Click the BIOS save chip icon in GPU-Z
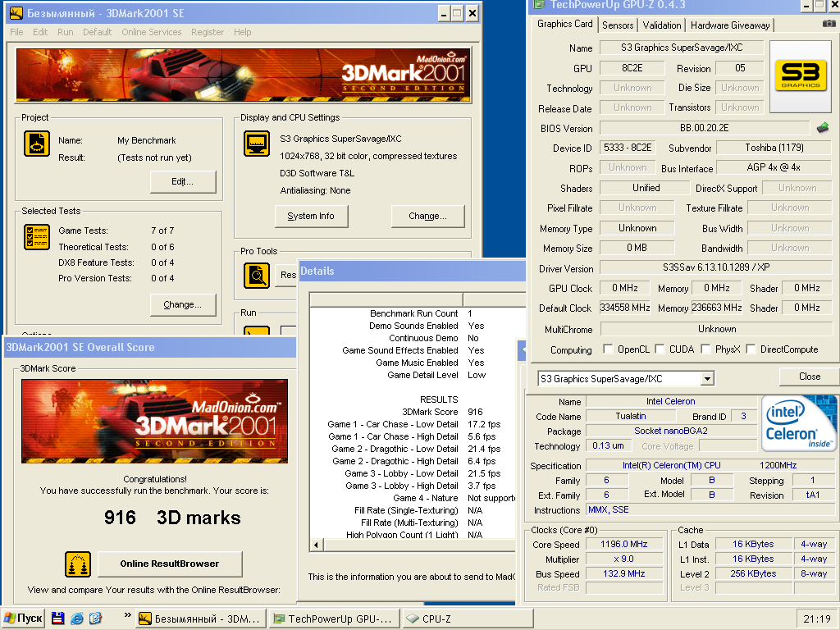The width and height of the screenshot is (840, 630). point(823,128)
